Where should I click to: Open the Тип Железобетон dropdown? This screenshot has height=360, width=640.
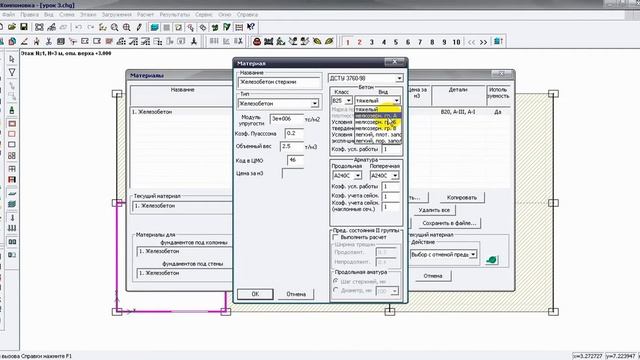pos(314,104)
